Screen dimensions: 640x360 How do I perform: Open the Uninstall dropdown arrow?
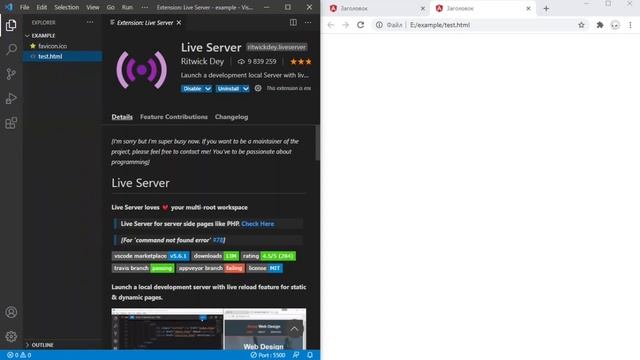pos(245,89)
